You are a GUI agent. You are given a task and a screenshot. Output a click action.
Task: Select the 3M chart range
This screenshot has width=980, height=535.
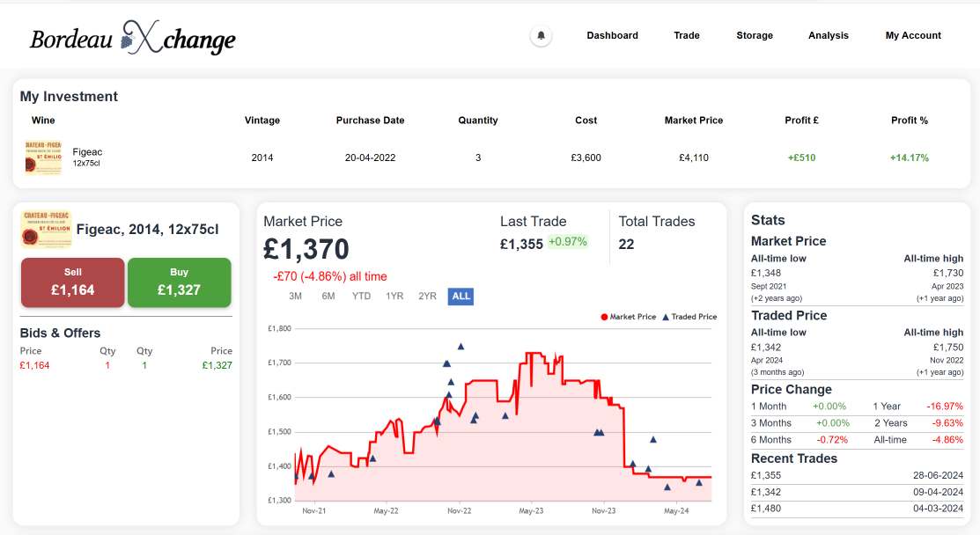click(296, 297)
